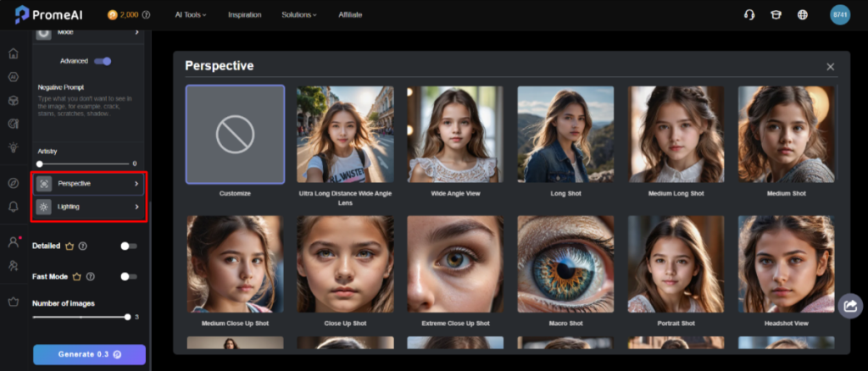Expand the Lighting option row
This screenshot has height=371, width=868.
90,207
